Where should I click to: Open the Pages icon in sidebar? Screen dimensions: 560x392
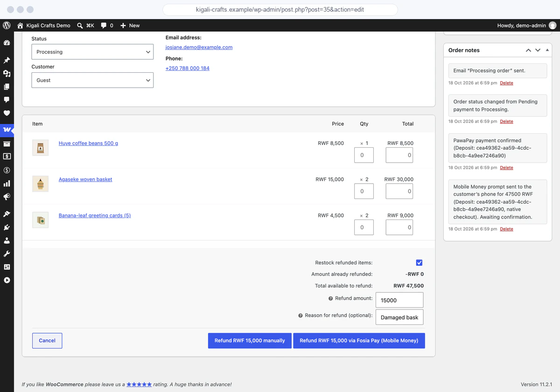click(7, 87)
